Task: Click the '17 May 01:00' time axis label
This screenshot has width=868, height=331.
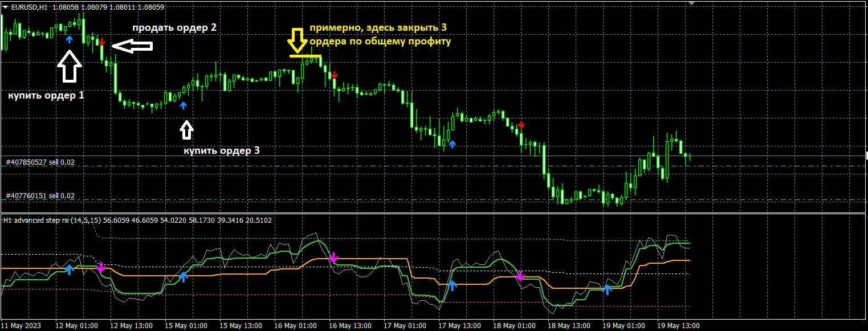Action: (405, 326)
